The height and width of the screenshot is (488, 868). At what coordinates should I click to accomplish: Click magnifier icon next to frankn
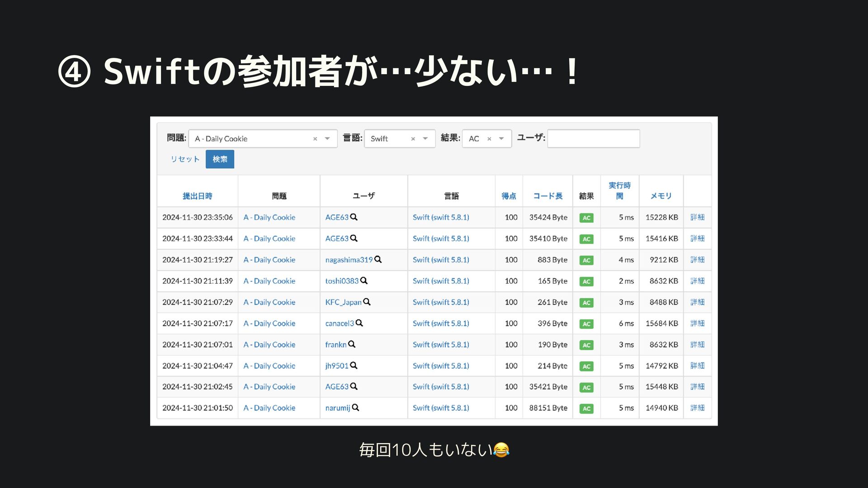[x=352, y=344]
